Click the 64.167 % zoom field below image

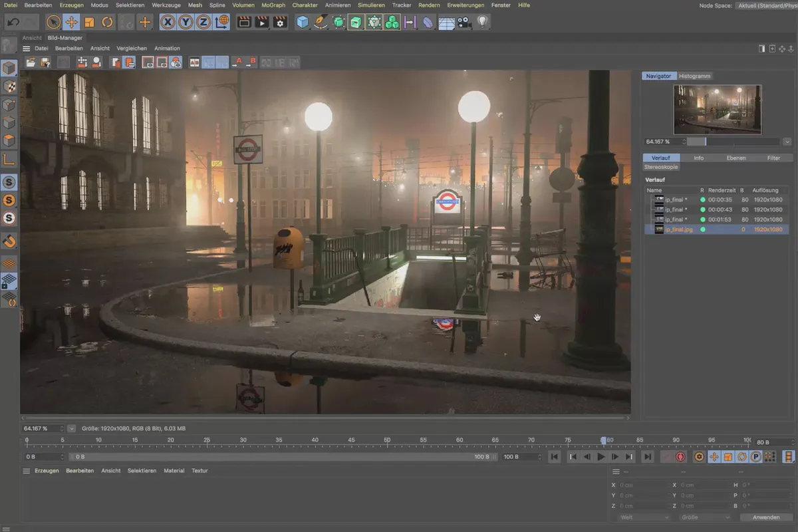pos(43,428)
